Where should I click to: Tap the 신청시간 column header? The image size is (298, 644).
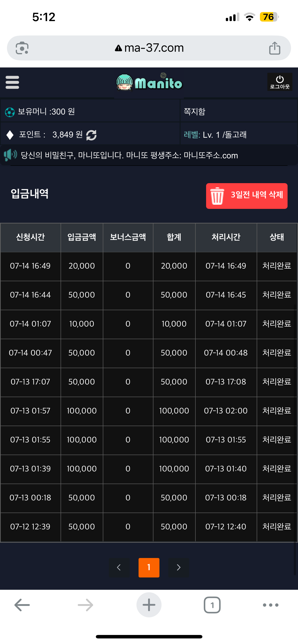point(31,237)
